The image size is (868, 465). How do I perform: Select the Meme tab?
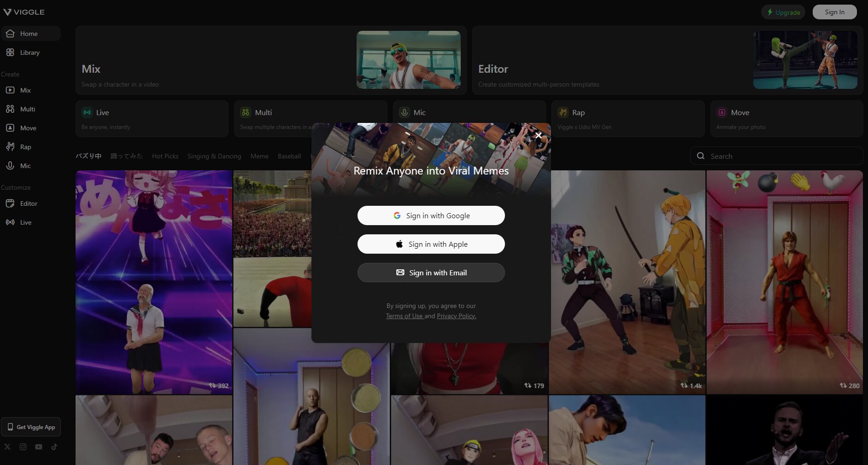click(x=259, y=156)
